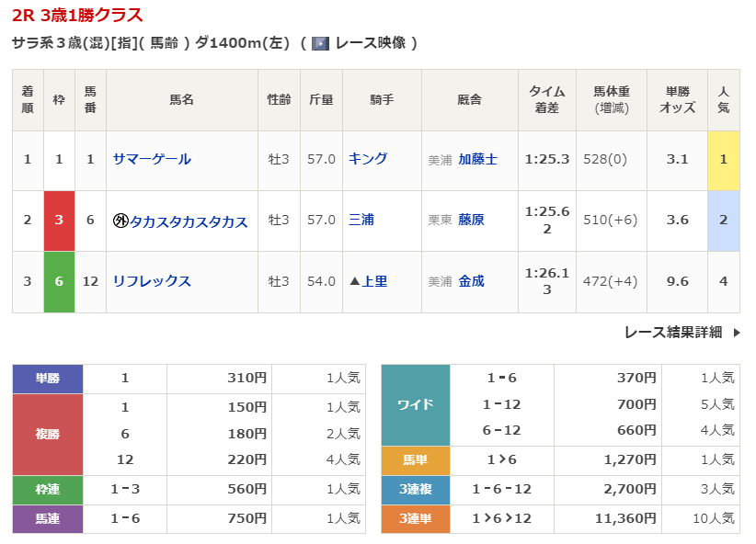
Task: Open horse サマーゲール page
Action: 152,159
